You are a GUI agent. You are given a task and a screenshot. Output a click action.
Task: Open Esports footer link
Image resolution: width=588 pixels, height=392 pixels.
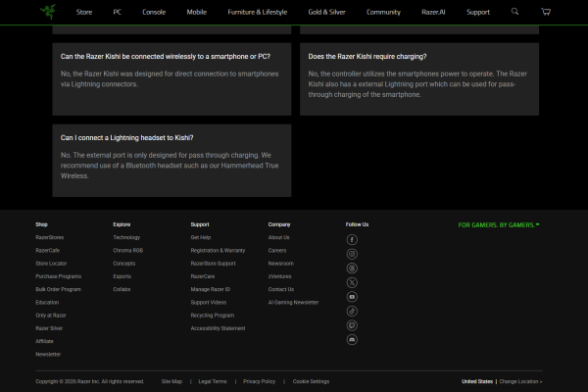pyautogui.click(x=122, y=276)
